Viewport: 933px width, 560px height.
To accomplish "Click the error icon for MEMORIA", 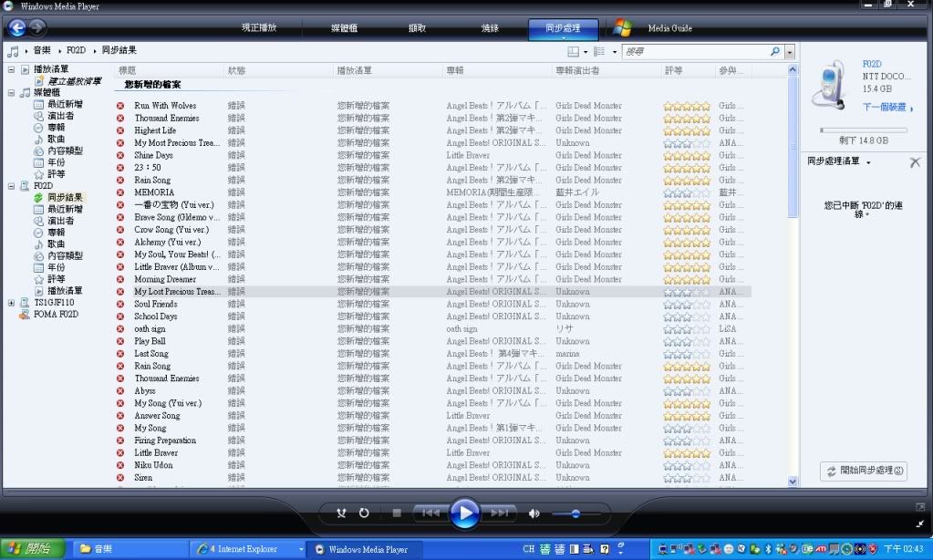I will (x=120, y=192).
